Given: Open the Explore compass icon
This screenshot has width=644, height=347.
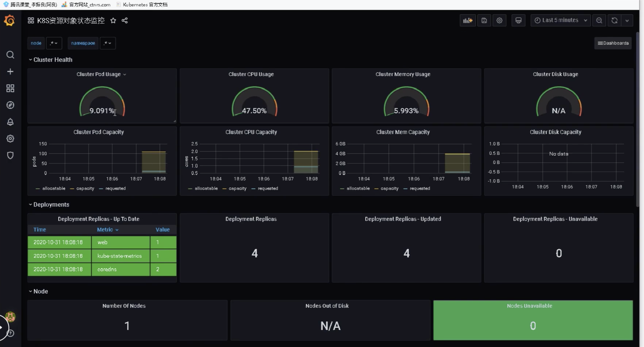Looking at the screenshot, I should tap(10, 105).
